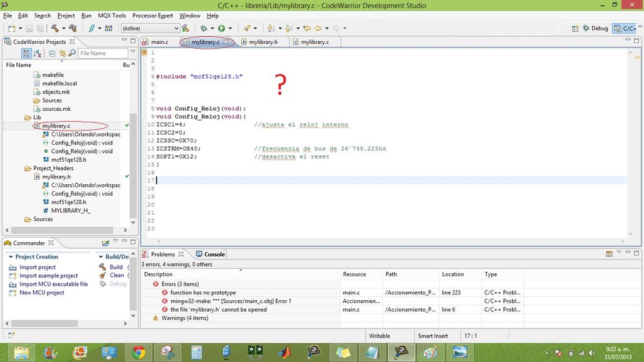Screen dimensions: 644x362
Task: Open the Back history dropdown arrow
Action: 327,28
